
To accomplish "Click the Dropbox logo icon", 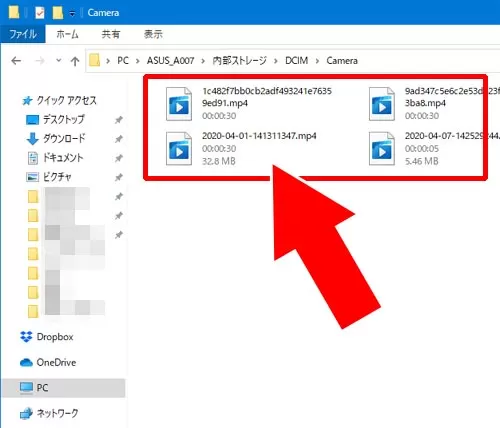I will click(x=26, y=337).
